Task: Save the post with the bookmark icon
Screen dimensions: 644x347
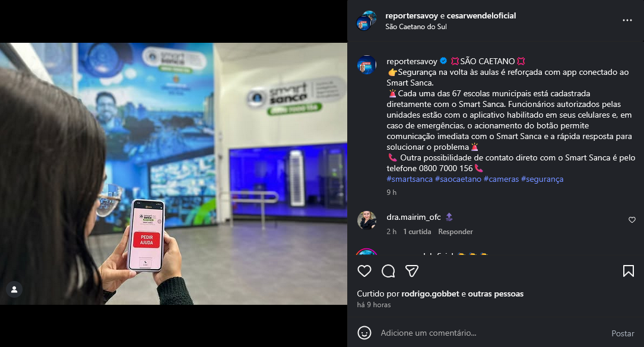Action: click(629, 271)
